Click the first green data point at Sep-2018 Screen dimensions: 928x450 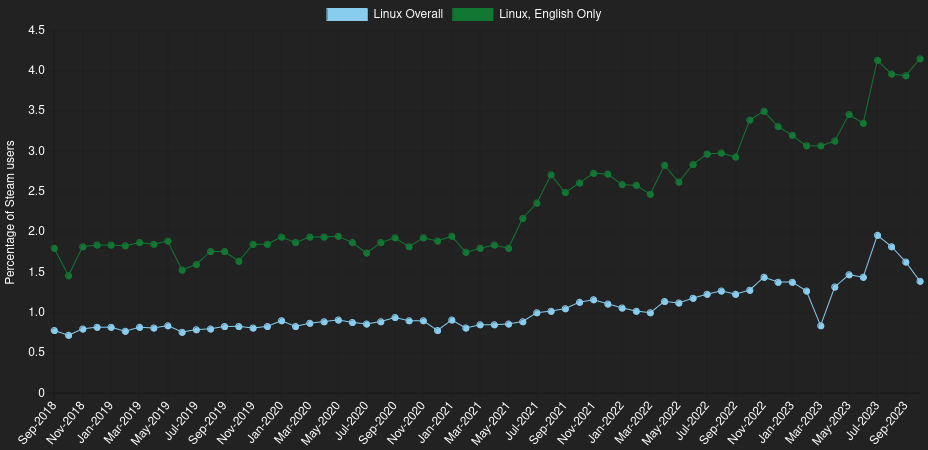(54, 248)
